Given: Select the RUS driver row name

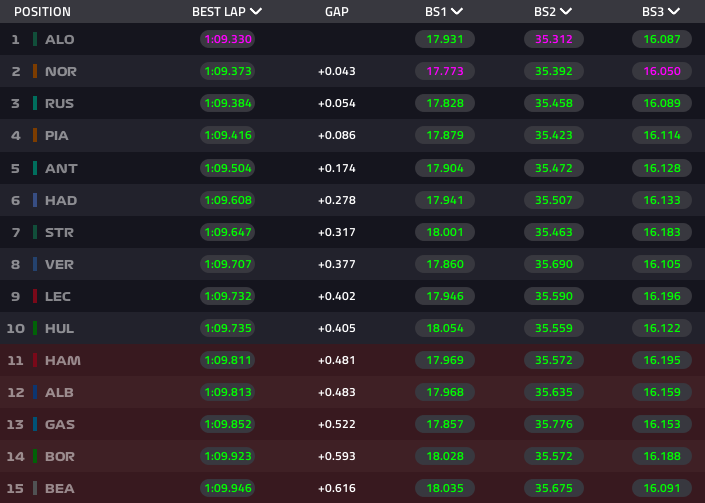Looking at the screenshot, I should pyautogui.click(x=59, y=104).
